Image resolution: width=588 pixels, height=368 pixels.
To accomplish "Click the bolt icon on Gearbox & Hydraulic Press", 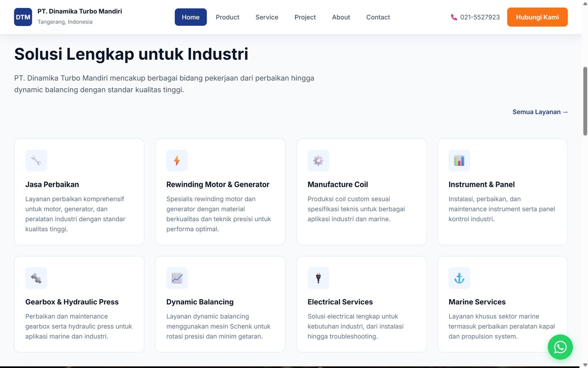I will pyautogui.click(x=36, y=278).
